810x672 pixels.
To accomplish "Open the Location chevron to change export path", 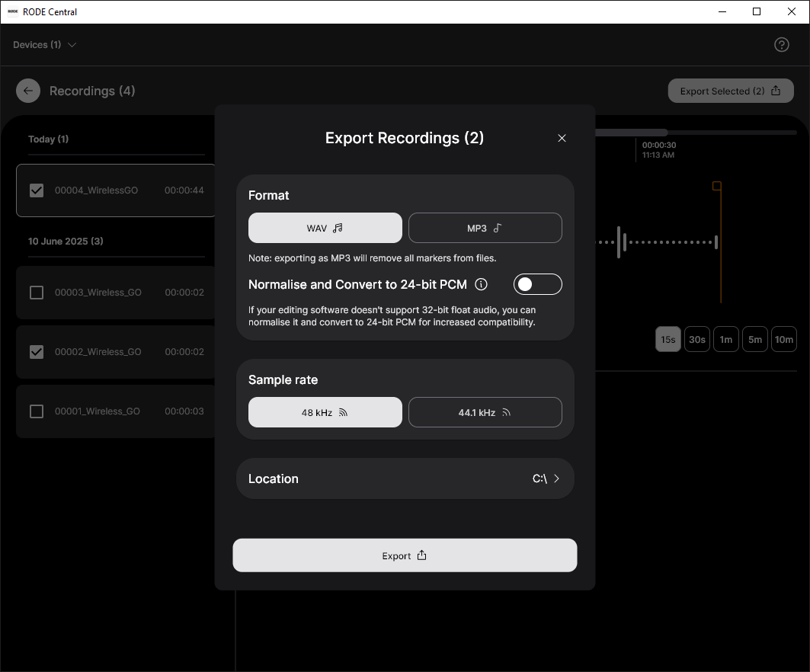I will tap(555, 478).
